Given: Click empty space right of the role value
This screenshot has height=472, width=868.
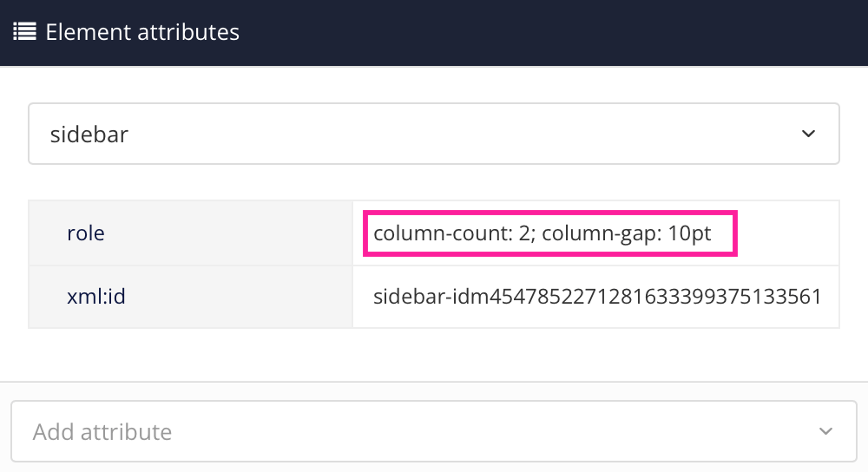Looking at the screenshot, I should click(x=786, y=233).
